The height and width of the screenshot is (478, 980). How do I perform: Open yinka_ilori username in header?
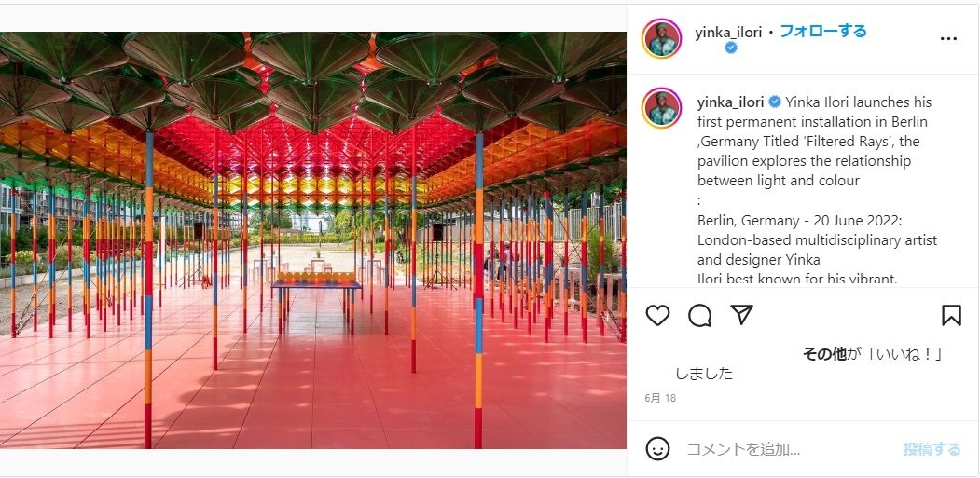click(x=728, y=33)
